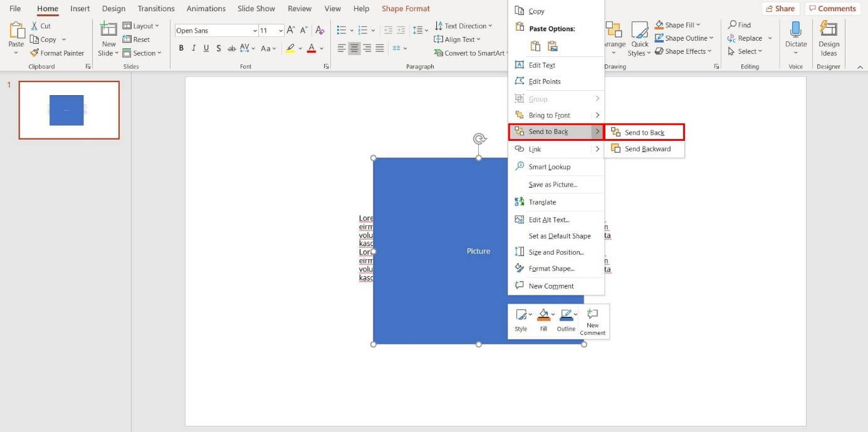Open the Comments panel
Image resolution: width=868 pixels, height=432 pixels.
point(832,8)
